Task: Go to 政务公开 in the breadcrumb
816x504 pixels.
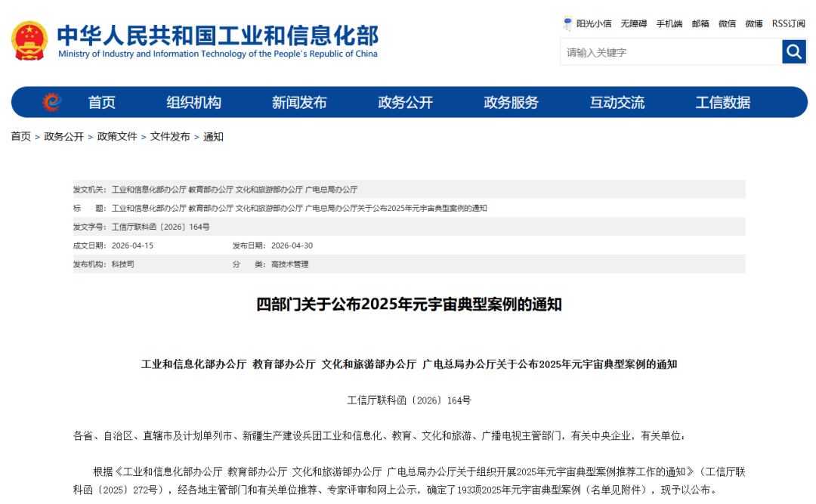Action: point(63,137)
